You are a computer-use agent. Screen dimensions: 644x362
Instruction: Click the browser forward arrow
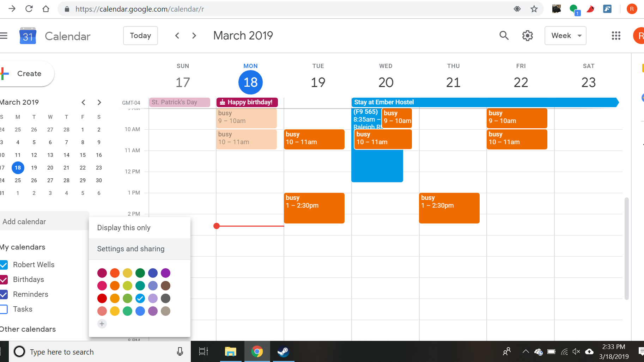(12, 9)
